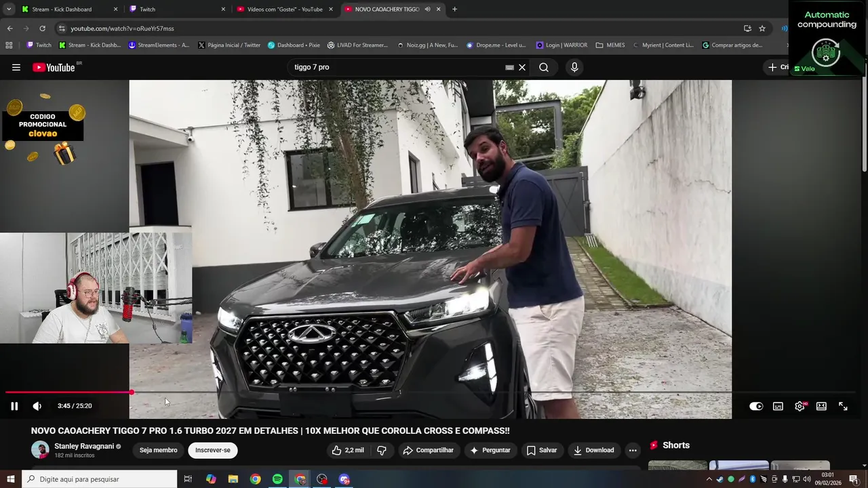Mute the video with the speaker icon
Screen dimensions: 868x488
pyautogui.click(x=37, y=406)
